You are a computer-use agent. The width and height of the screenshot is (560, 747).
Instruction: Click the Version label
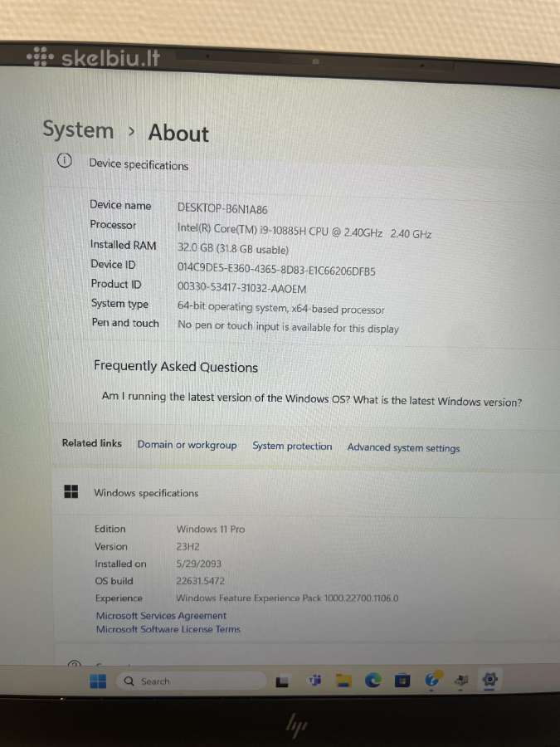(x=111, y=546)
